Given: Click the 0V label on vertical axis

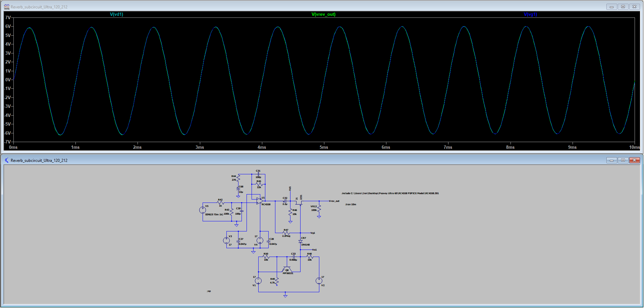Looking at the screenshot, I should point(8,80).
